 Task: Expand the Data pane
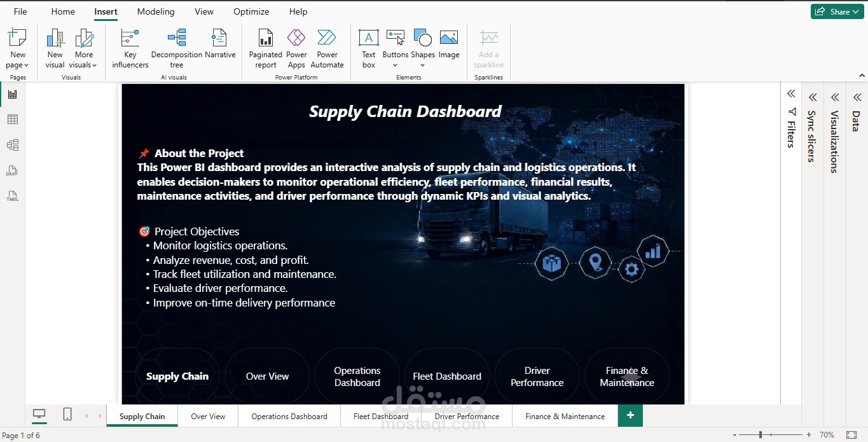pyautogui.click(x=857, y=97)
